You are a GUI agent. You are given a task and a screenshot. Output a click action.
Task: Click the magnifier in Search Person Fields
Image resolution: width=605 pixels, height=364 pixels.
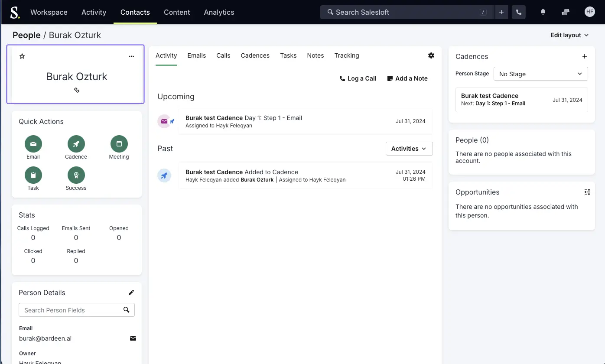click(127, 310)
